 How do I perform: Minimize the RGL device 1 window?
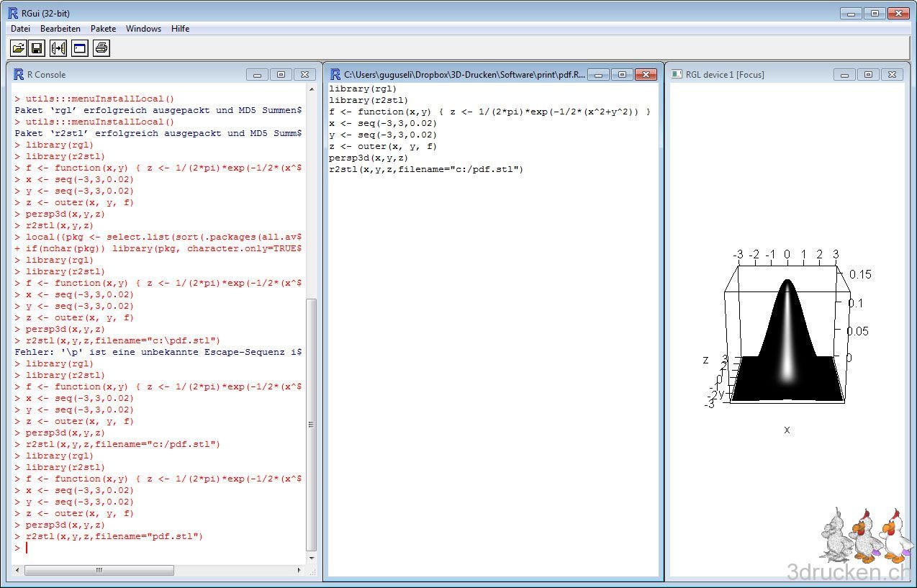(x=844, y=74)
